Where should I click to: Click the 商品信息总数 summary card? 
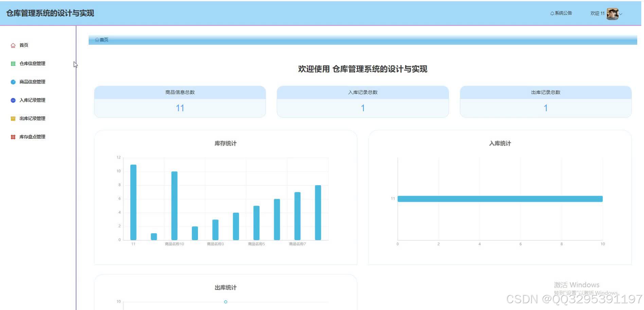pos(180,101)
